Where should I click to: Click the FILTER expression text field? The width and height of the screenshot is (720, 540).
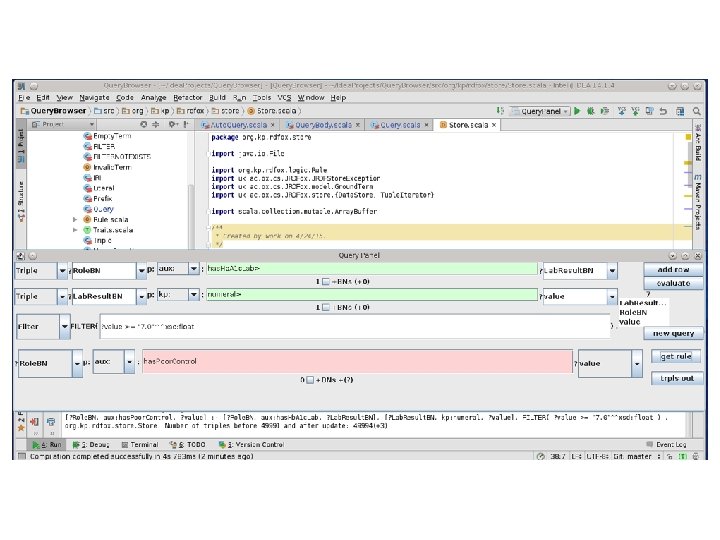click(354, 326)
